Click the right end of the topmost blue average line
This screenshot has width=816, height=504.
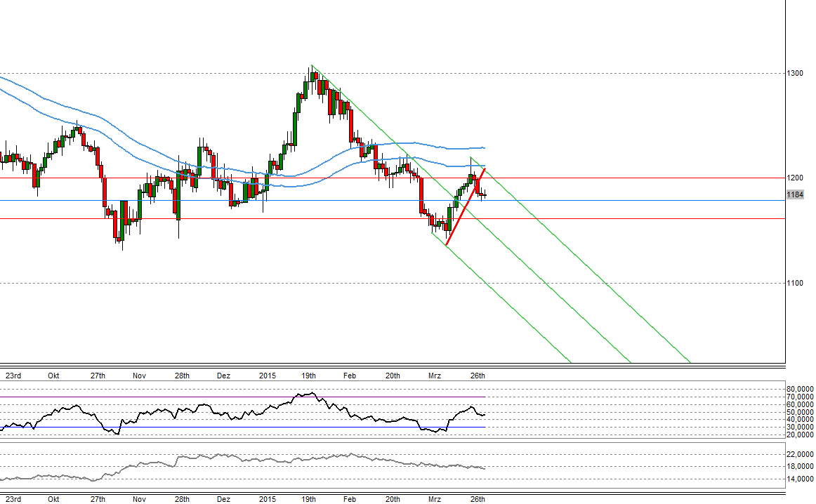click(x=483, y=147)
